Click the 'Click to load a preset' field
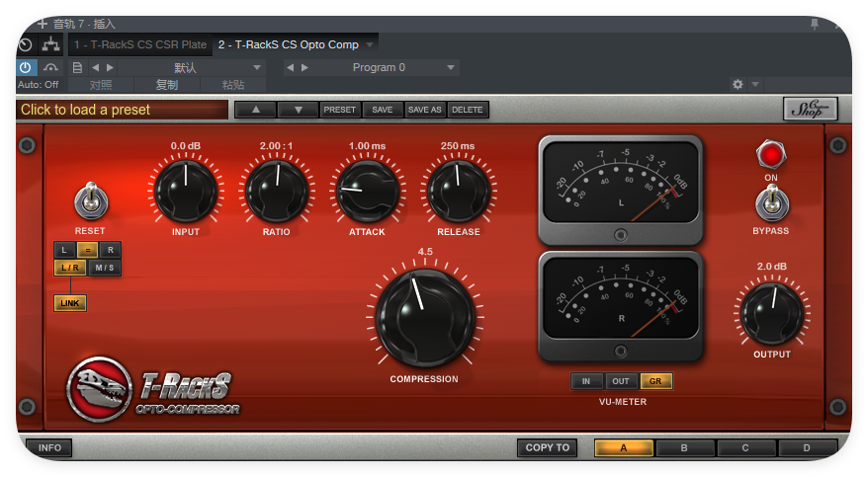 [x=122, y=110]
